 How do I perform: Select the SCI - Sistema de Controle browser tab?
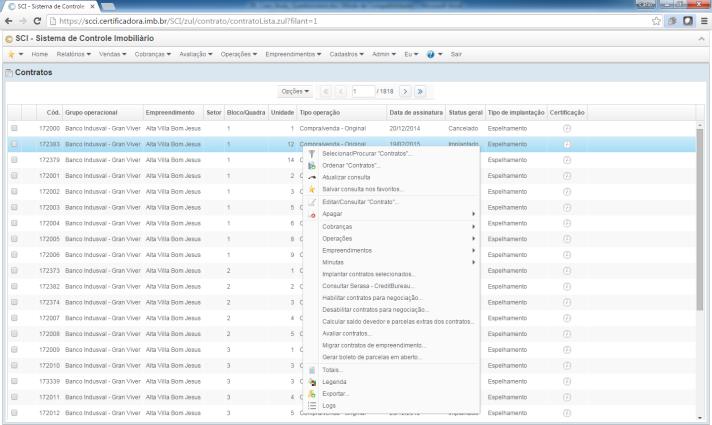(51, 6)
